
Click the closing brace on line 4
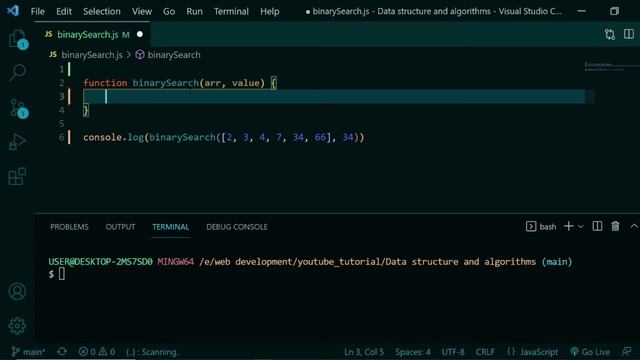(x=86, y=110)
